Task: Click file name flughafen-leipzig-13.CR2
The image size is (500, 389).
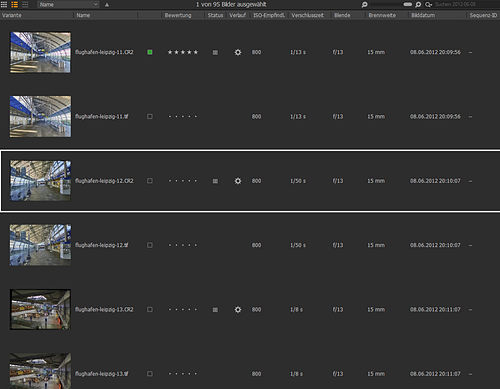Action: (x=104, y=310)
